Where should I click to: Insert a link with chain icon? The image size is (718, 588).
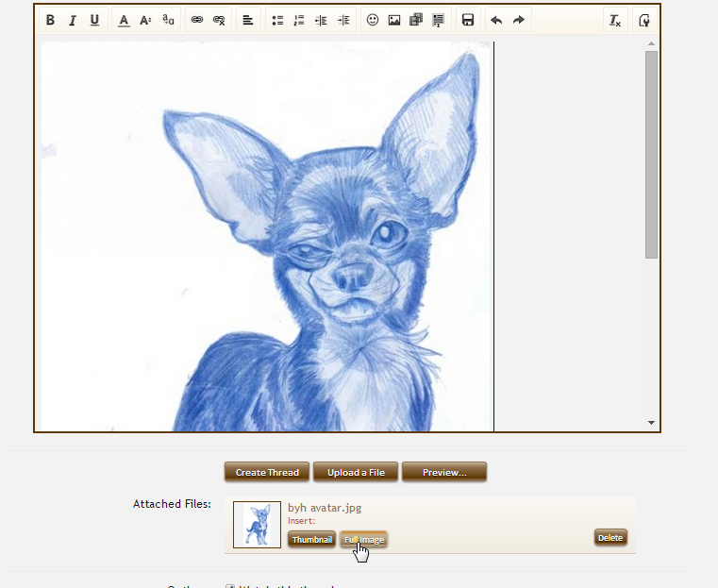coord(197,20)
